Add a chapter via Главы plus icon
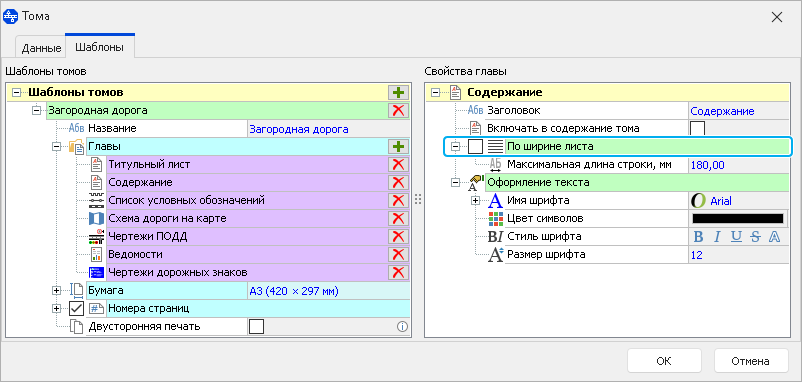 tap(398, 147)
